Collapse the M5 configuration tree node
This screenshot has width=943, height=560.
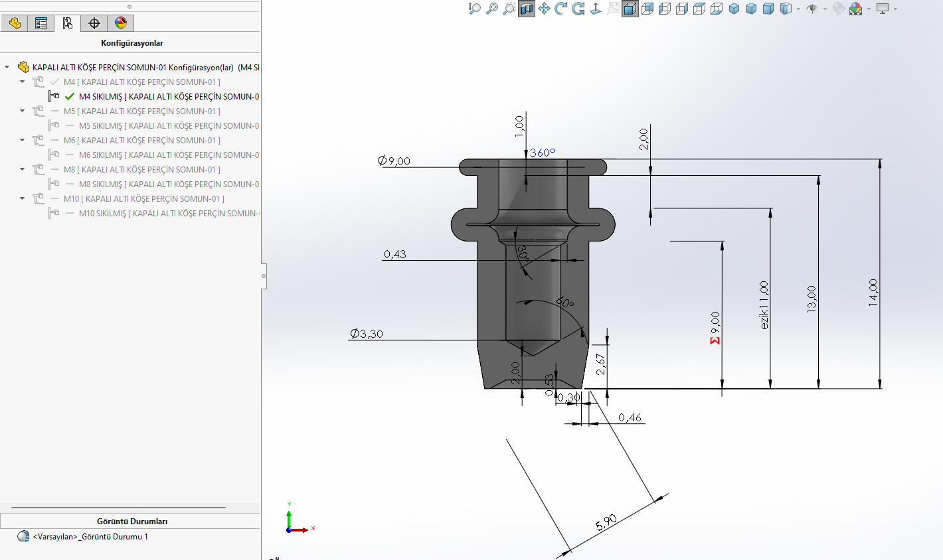coord(23,111)
